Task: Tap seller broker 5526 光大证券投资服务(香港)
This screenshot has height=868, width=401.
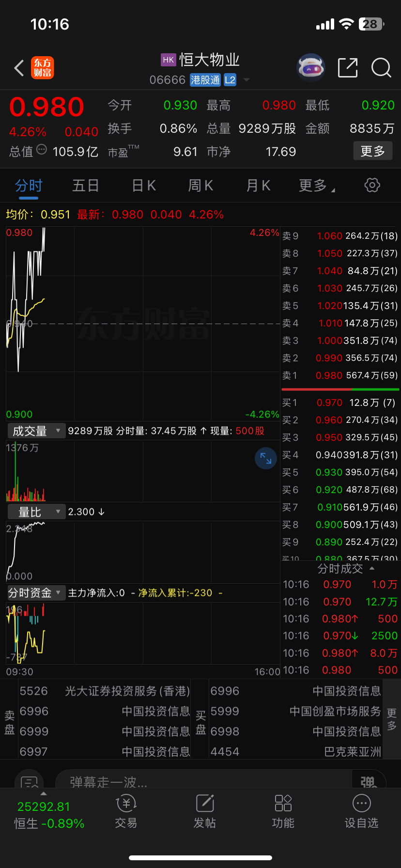Action: tap(105, 691)
